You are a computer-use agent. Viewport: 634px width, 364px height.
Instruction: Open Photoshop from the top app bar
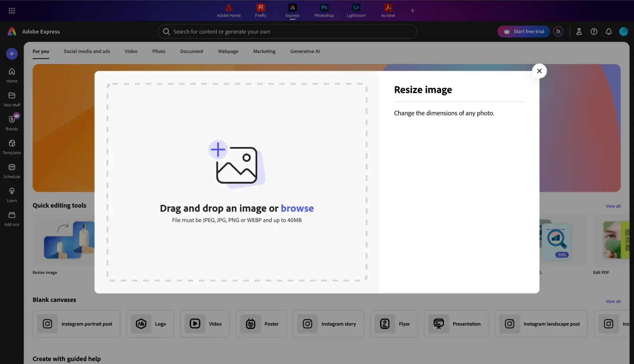tap(324, 10)
